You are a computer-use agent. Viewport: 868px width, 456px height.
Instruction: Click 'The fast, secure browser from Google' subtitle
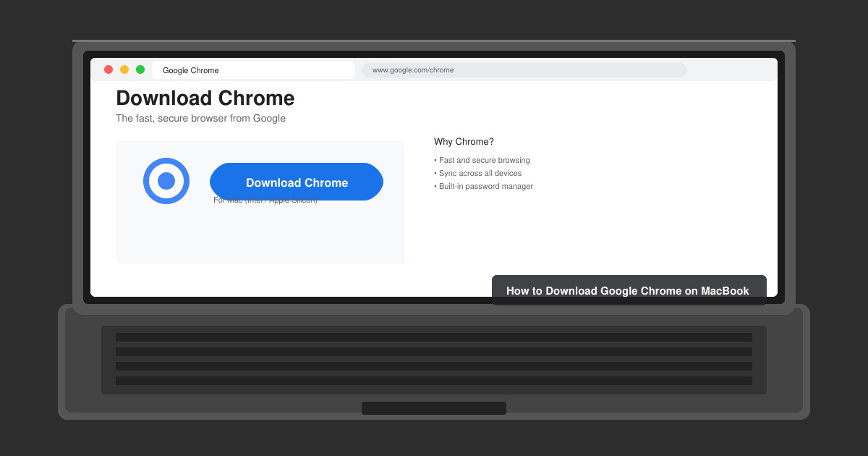pyautogui.click(x=200, y=119)
